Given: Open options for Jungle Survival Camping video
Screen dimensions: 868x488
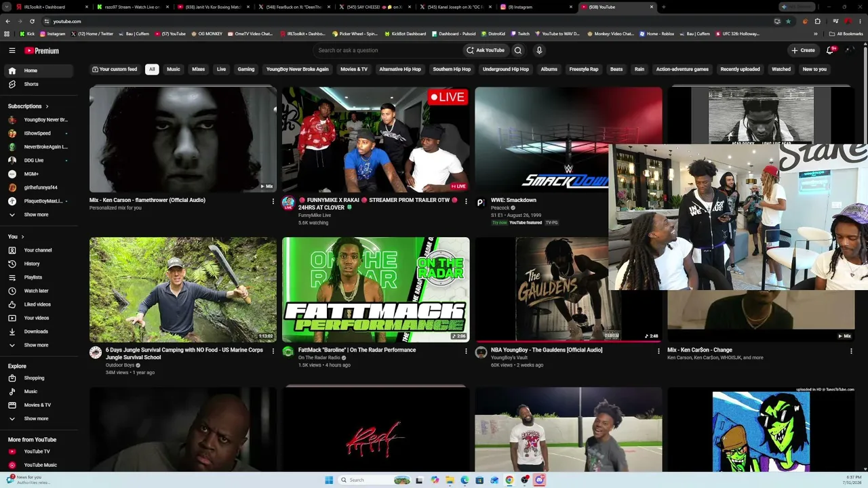Looking at the screenshot, I should [273, 351].
